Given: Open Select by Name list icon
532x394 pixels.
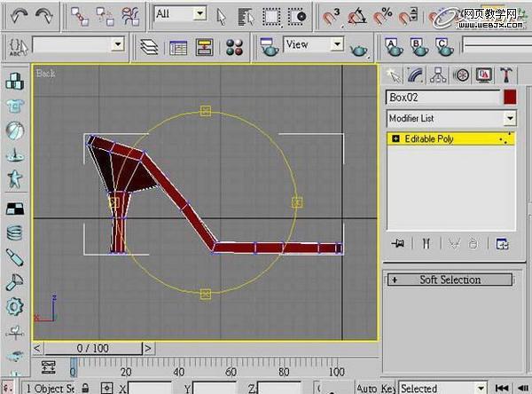Looking at the screenshot, I should (x=246, y=16).
